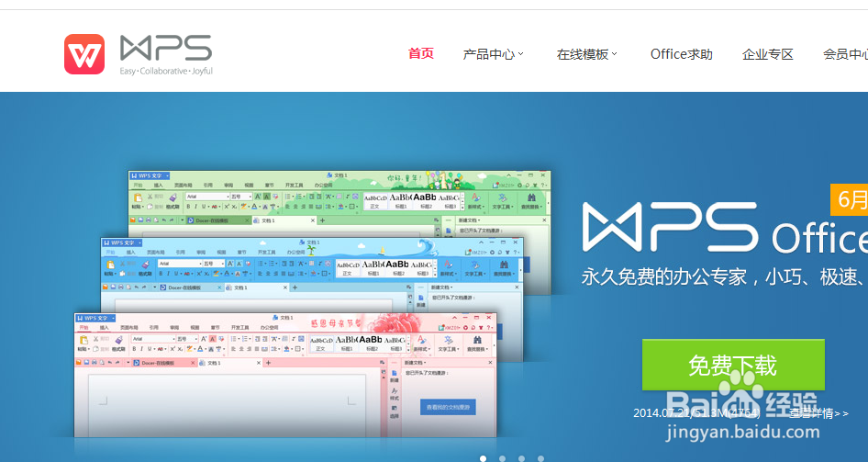The height and width of the screenshot is (462, 868).
Task: Switch to the fourth carousel dot
Action: (x=540, y=458)
